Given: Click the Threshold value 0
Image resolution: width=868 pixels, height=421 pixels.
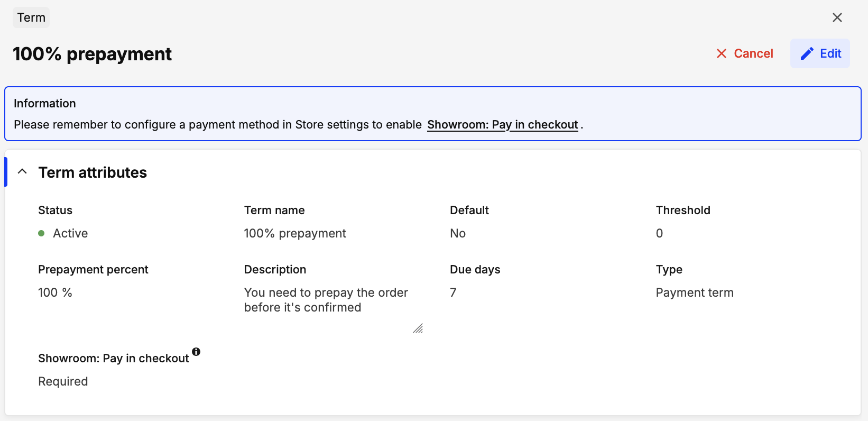Looking at the screenshot, I should pos(659,233).
